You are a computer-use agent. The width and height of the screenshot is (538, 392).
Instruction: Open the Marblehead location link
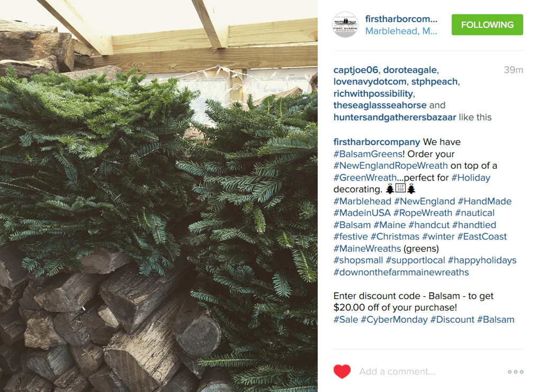pyautogui.click(x=401, y=31)
